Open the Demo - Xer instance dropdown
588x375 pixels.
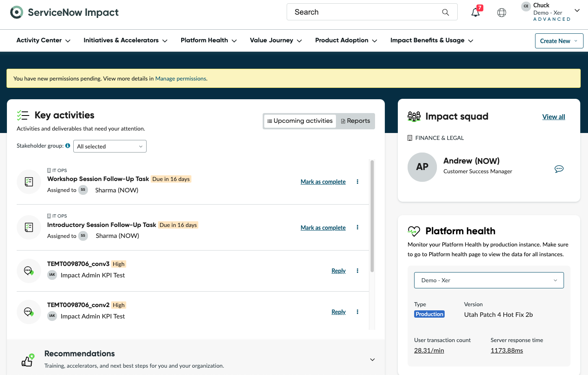click(489, 280)
